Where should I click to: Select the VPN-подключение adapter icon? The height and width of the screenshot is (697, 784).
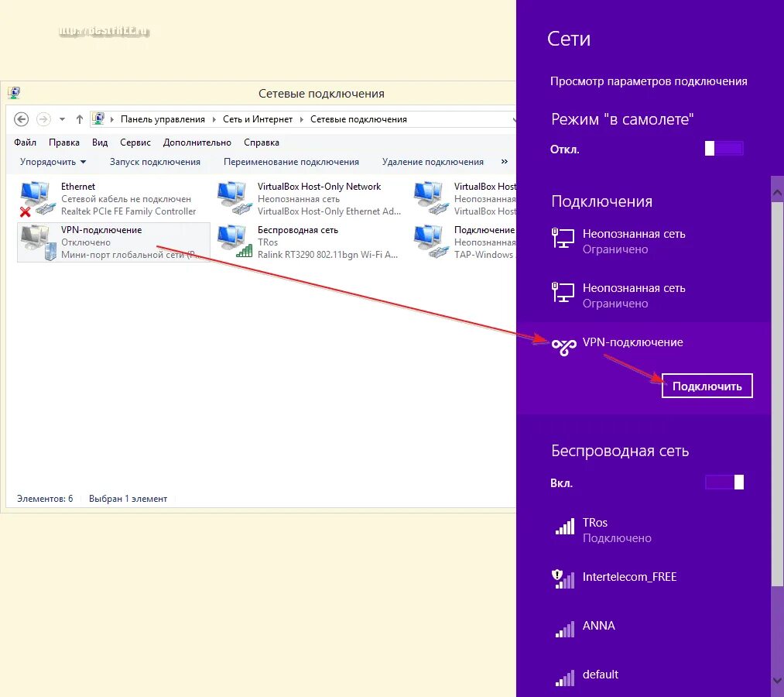(38, 242)
